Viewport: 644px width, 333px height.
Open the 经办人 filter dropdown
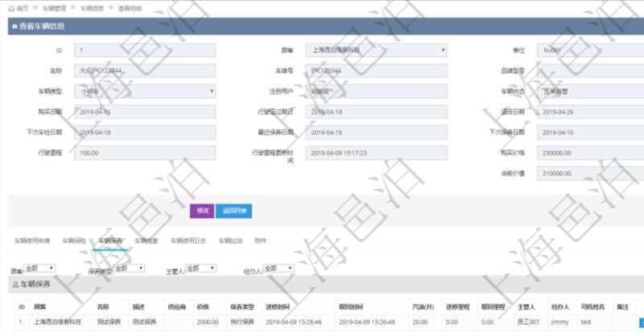click(x=278, y=268)
